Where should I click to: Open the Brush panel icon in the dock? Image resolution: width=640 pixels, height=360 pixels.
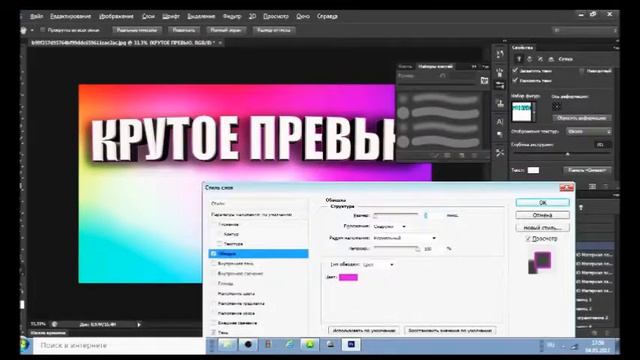[x=500, y=73]
